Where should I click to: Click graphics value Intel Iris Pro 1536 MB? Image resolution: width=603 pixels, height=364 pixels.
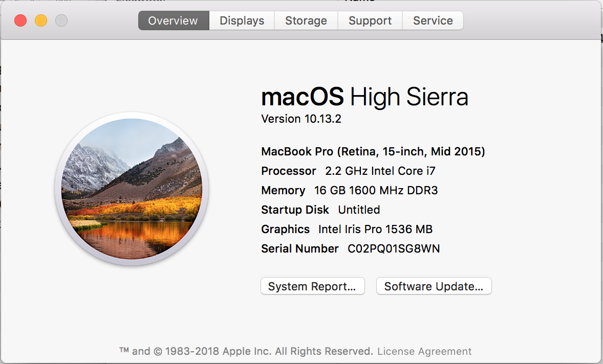tap(375, 229)
